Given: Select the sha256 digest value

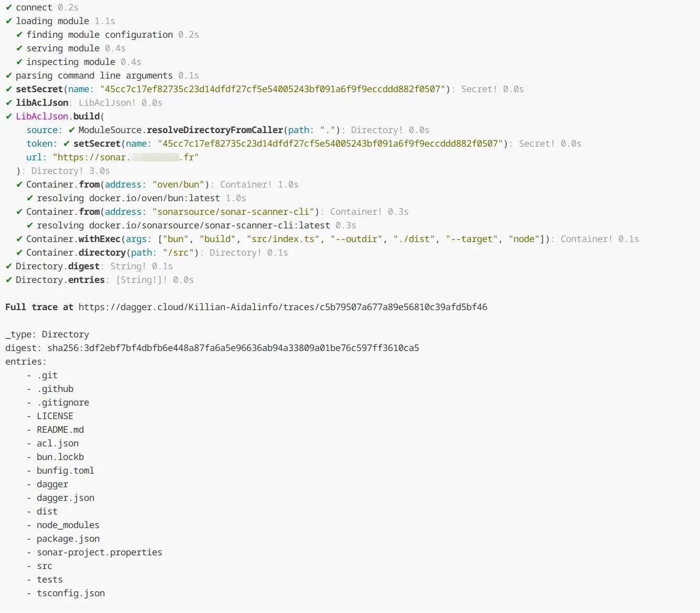Looking at the screenshot, I should click(x=233, y=348).
